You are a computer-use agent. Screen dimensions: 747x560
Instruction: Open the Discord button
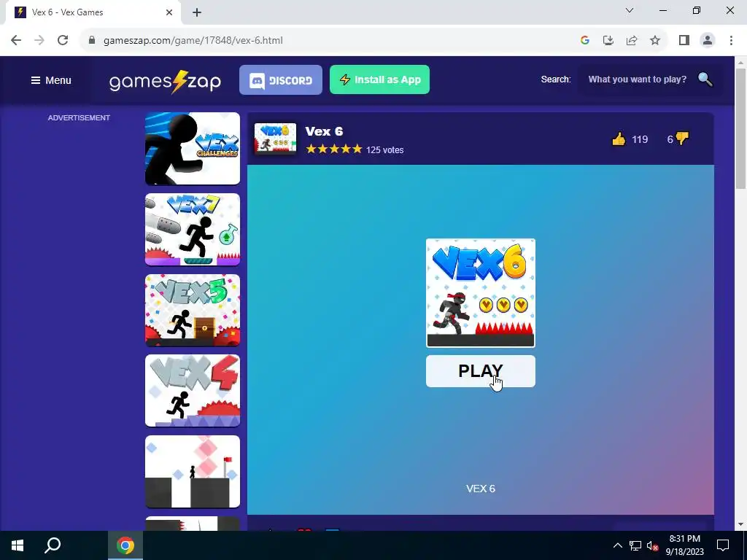tap(281, 80)
